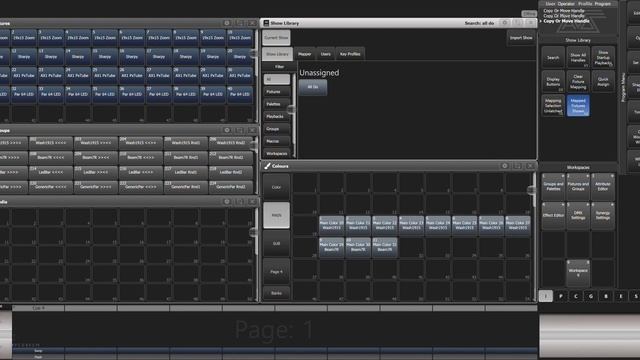This screenshot has width=640, height=360.
Task: Switch to the Mapper tab
Action: tap(304, 54)
